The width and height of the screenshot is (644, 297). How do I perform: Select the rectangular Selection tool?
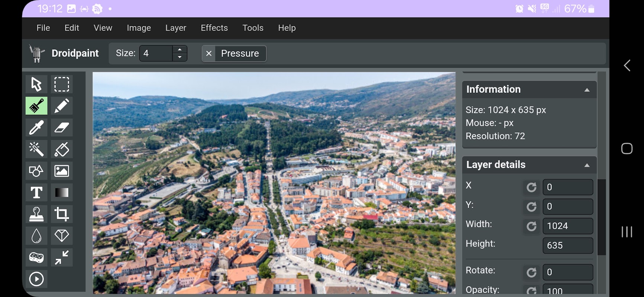pyautogui.click(x=62, y=84)
